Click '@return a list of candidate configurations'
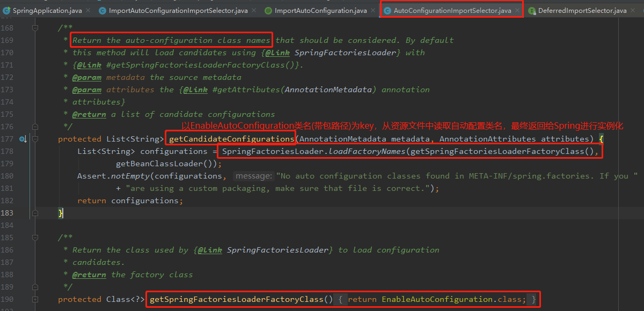Image resolution: width=644 pixels, height=311 pixels. pos(173,114)
